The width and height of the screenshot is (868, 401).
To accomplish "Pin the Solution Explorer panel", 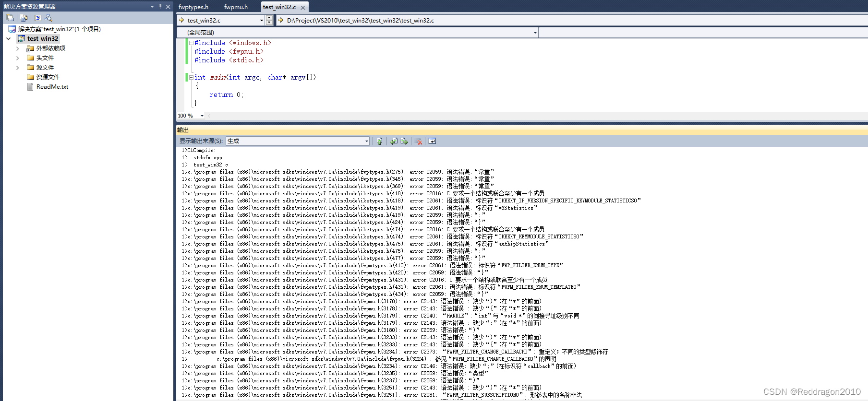I will 160,6.
